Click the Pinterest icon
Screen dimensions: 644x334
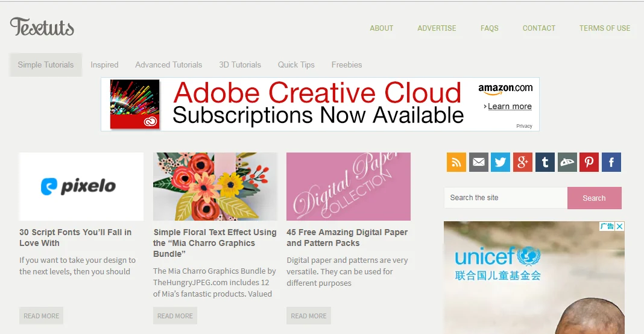[589, 162]
